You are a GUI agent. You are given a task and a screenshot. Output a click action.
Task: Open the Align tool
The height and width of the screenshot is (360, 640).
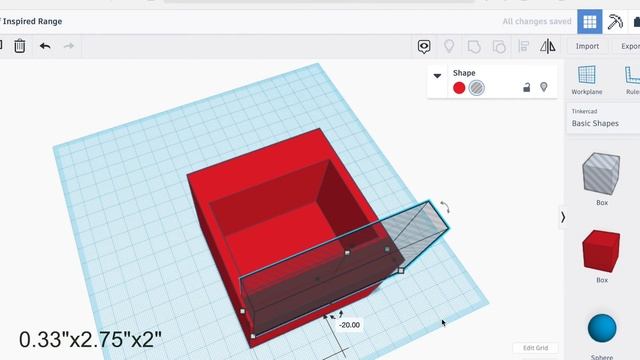pos(524,46)
